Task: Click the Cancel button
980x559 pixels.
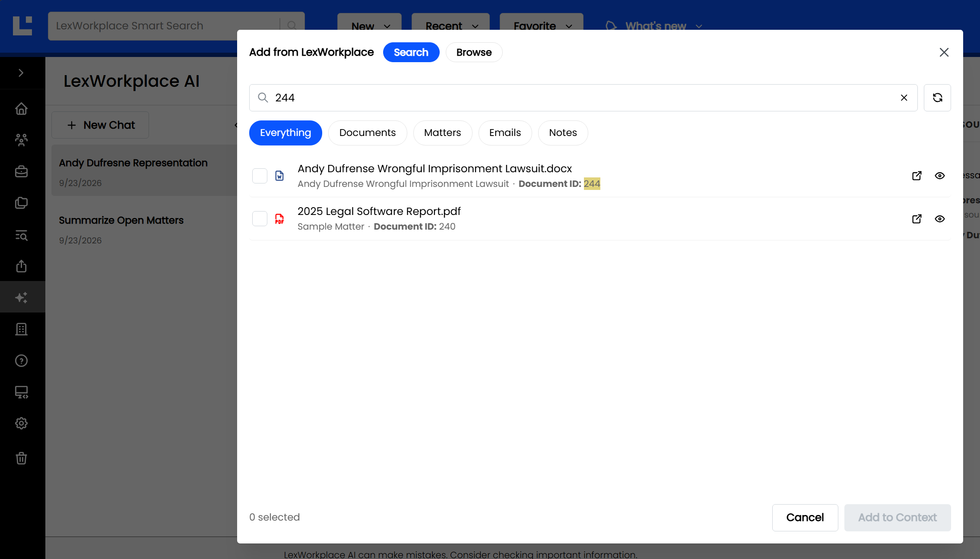Action: 805,518
